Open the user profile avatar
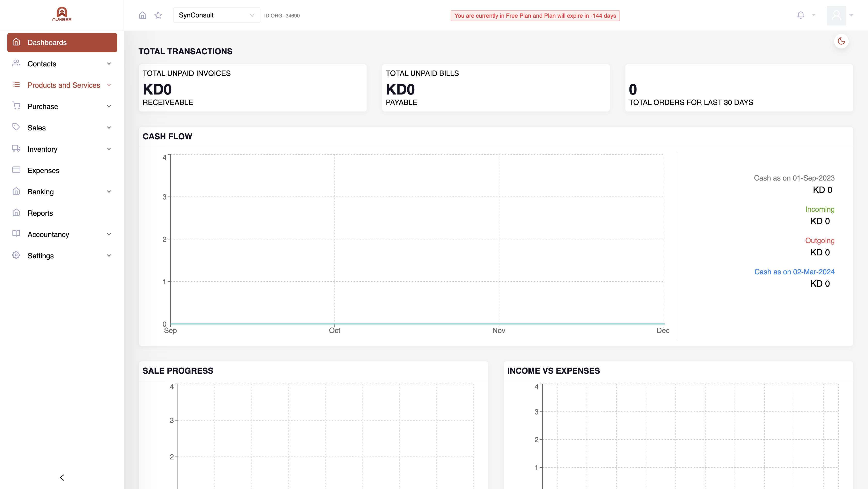The image size is (868, 489). (x=836, y=16)
